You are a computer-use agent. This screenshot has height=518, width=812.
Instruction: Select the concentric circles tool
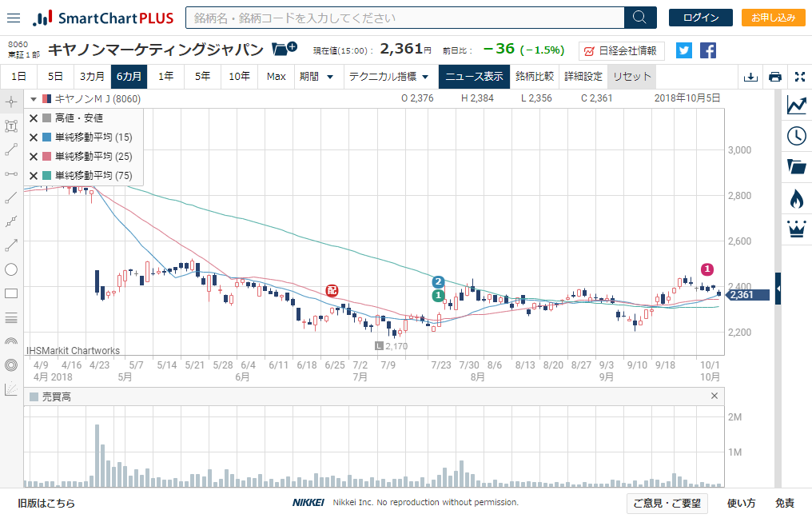pyautogui.click(x=11, y=365)
